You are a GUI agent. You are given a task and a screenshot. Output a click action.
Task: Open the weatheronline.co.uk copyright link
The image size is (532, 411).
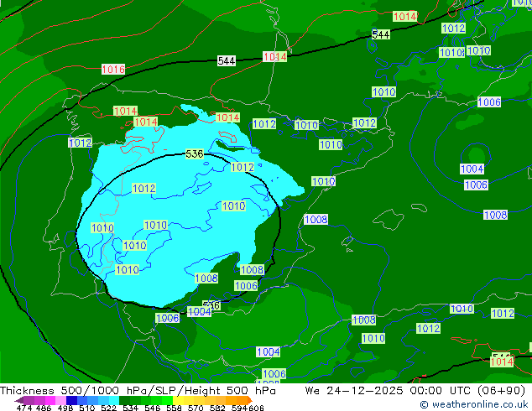pos(474,404)
